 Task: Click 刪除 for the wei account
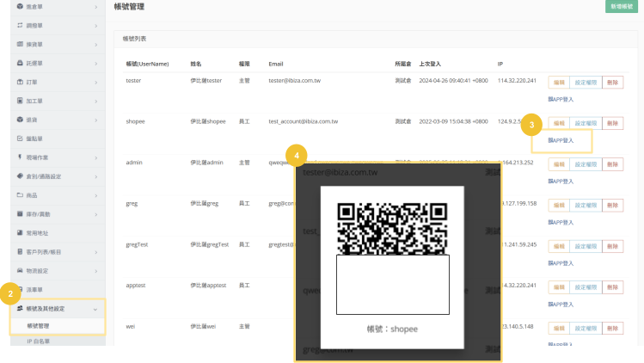tap(613, 329)
